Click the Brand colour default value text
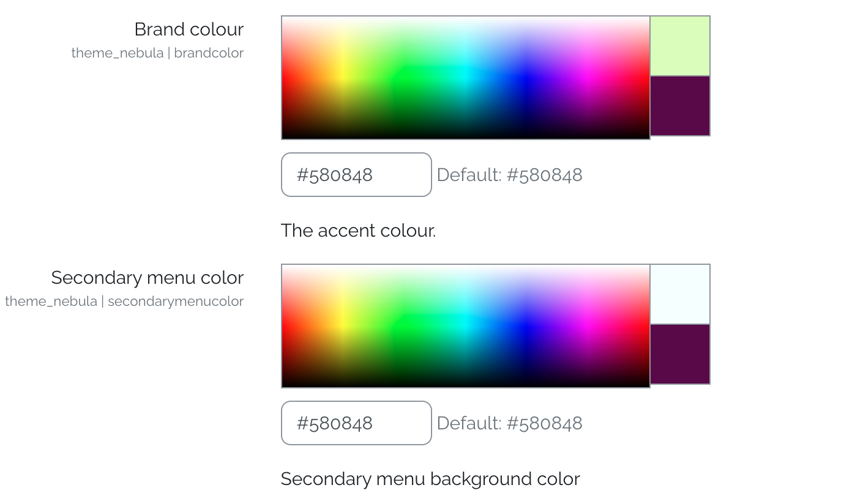Image resolution: width=852 pixels, height=504 pixels. click(x=509, y=175)
